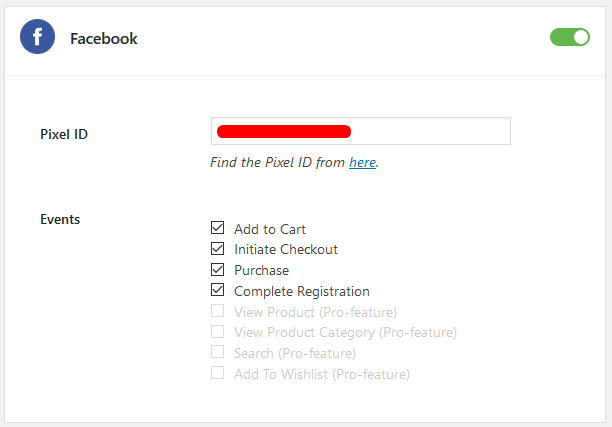The height and width of the screenshot is (427, 612).
Task: Click the 'Initiate Checkout' label text
Action: tap(286, 249)
